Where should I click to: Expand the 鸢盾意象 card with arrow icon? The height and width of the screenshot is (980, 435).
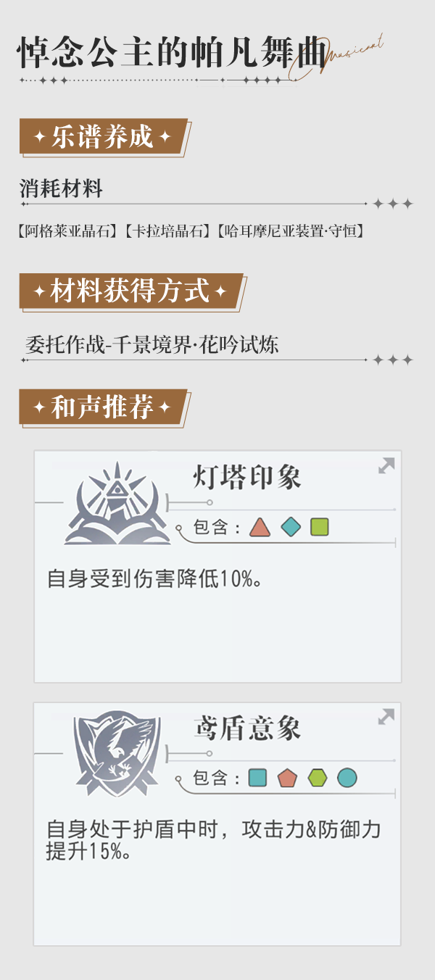point(386,717)
